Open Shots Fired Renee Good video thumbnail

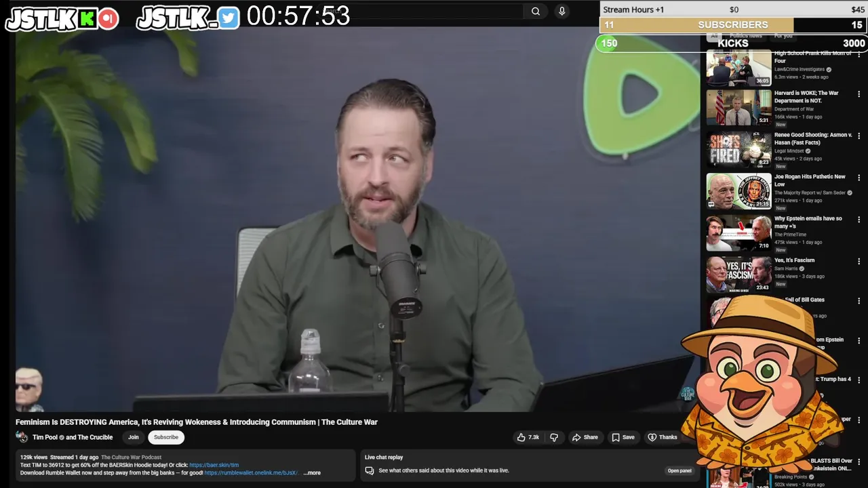tap(738, 149)
